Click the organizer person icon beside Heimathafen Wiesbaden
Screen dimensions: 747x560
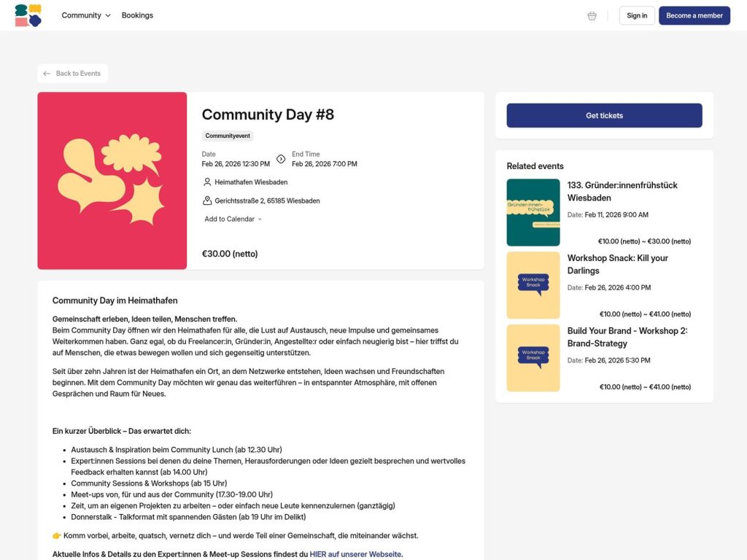click(206, 182)
